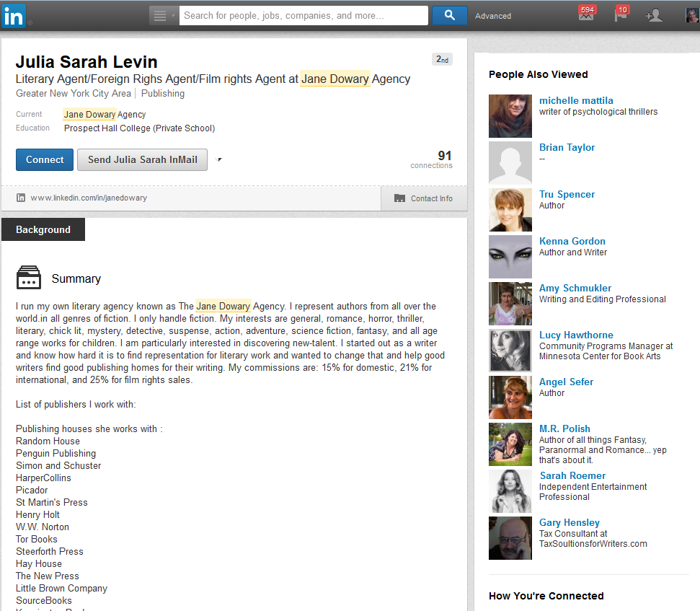Click the Summary section icon
This screenshot has width=700, height=611.
click(28, 278)
